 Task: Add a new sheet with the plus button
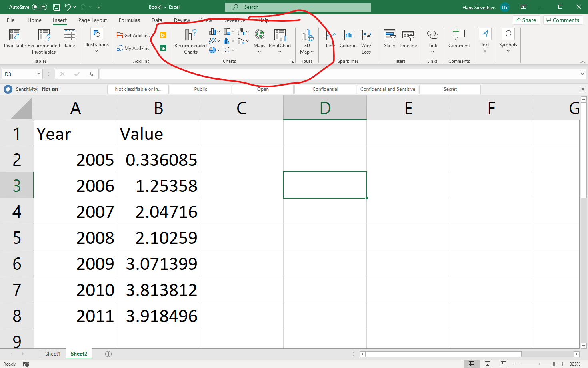point(108,354)
